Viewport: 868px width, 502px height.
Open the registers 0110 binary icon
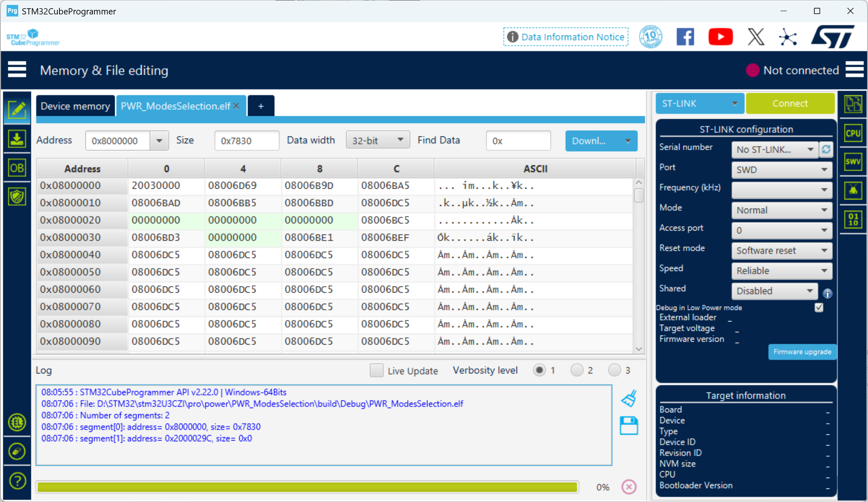click(853, 219)
